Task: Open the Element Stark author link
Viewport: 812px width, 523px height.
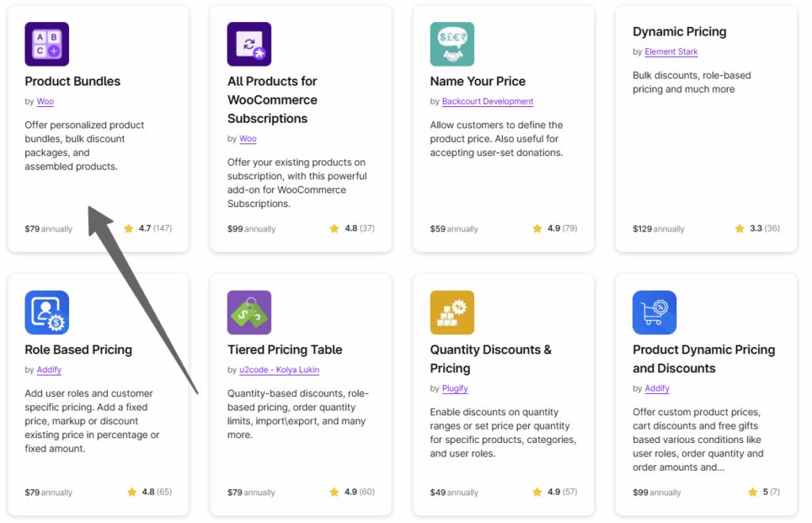Action: 671,52
